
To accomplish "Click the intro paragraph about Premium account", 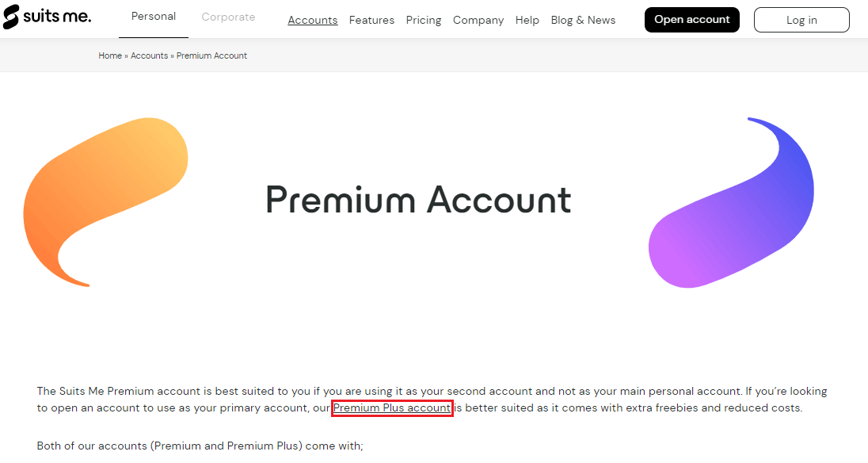I will coord(432,400).
